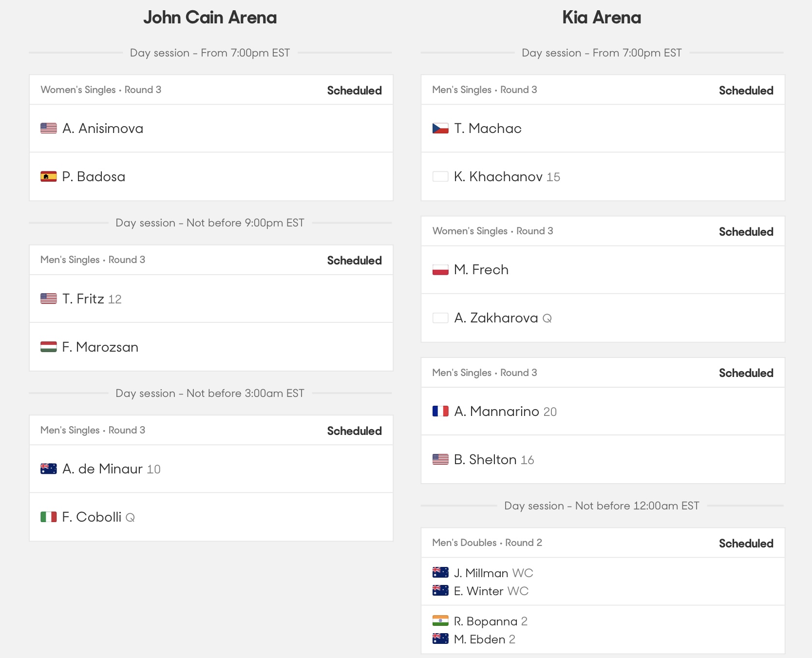The height and width of the screenshot is (658, 812).
Task: Open Anisimova vs Badosa Women's Singles match header
Action: [101, 90]
